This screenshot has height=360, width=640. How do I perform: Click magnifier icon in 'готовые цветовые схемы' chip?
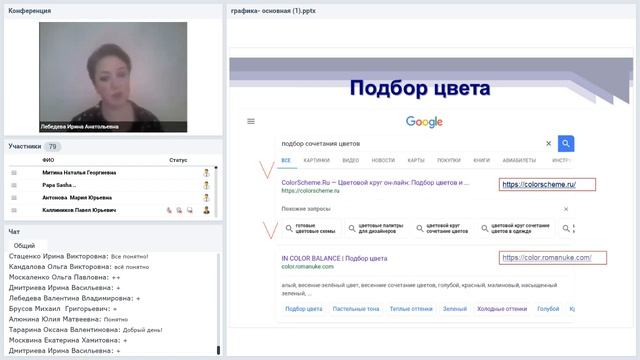(x=289, y=229)
